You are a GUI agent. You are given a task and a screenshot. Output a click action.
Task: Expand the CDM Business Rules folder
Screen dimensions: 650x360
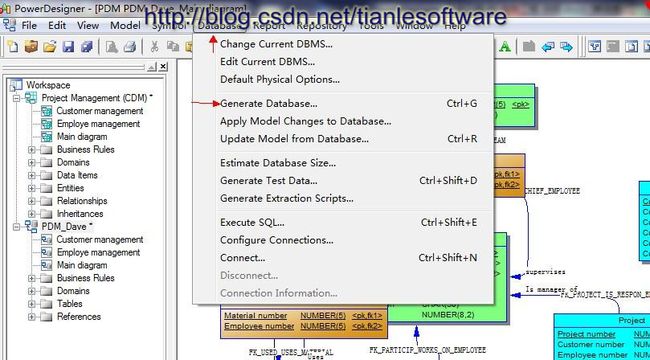point(32,150)
